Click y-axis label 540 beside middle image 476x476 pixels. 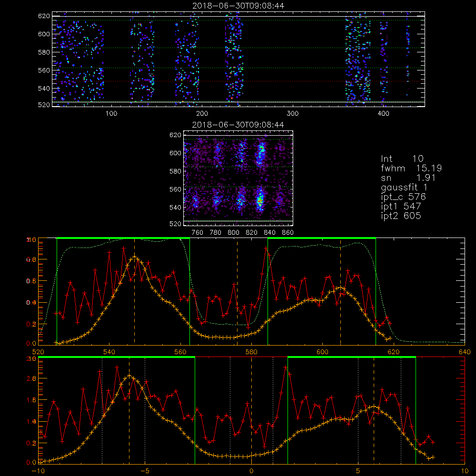(176, 208)
